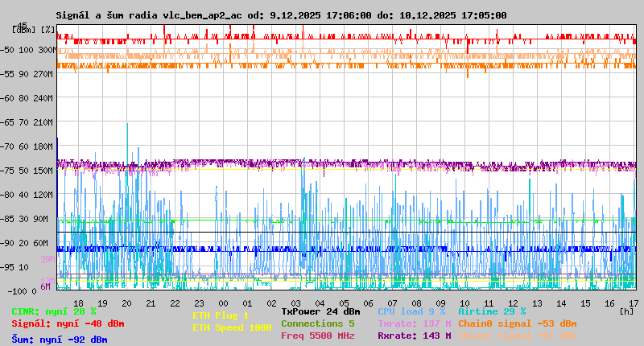This screenshot has height=346, width=644.
Task: Click the blue Šum -92 dBm label
Action: click(60, 340)
